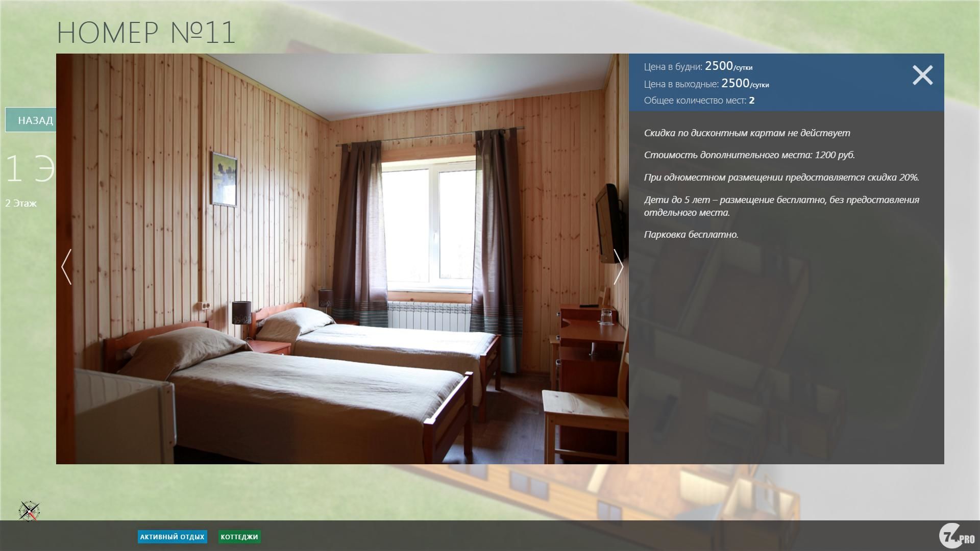
Task: Click the discount cards notice text
Action: 747,133
